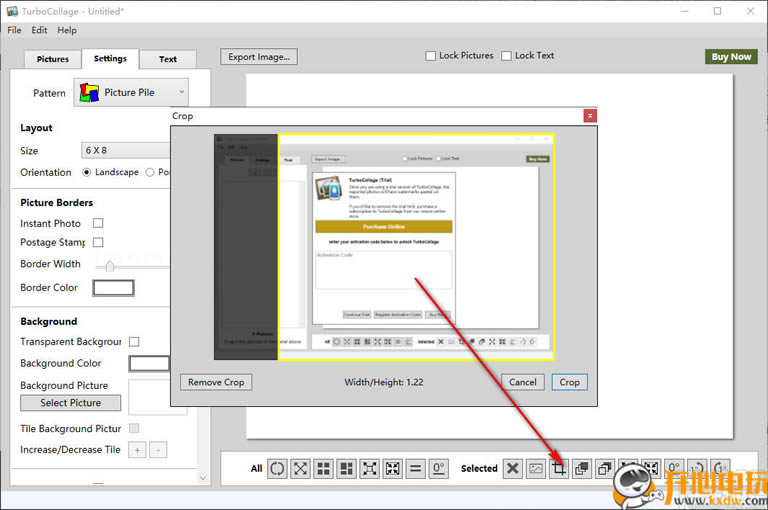The image size is (768, 510).
Task: Enable the Lock Pictures checkbox
Action: pos(431,56)
